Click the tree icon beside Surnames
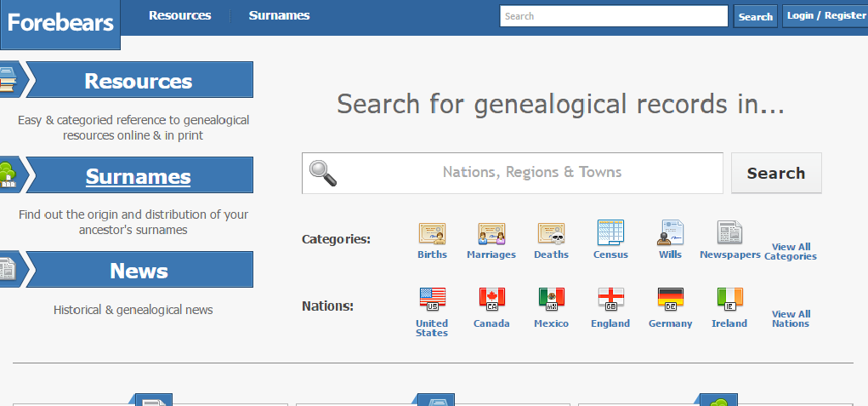The height and width of the screenshot is (406, 868). pos(8,174)
